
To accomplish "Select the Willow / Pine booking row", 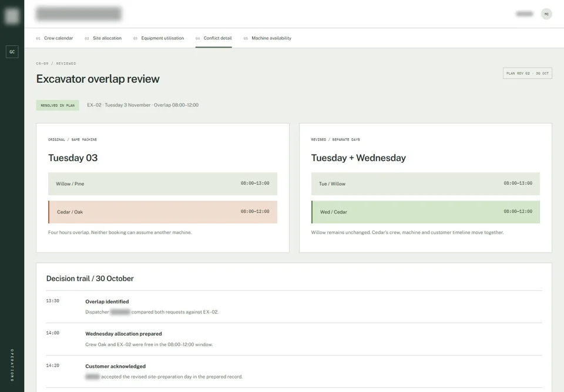I will pyautogui.click(x=163, y=183).
